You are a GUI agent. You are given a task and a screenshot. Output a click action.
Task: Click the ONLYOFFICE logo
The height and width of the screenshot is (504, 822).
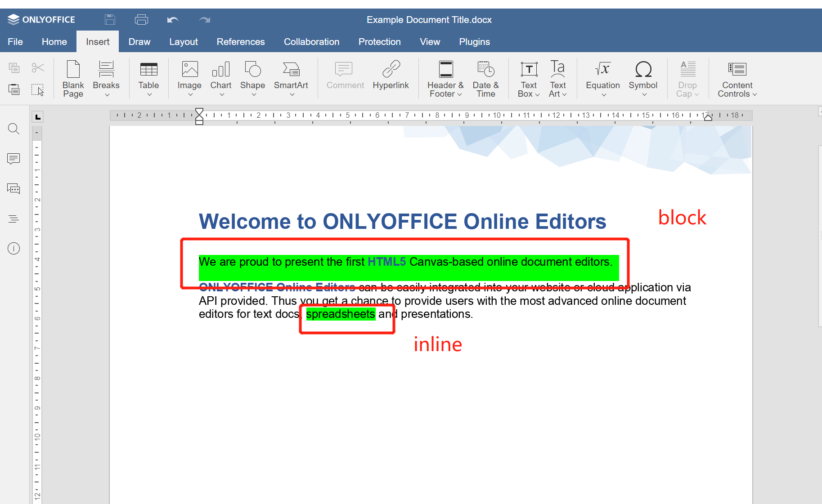coord(41,19)
